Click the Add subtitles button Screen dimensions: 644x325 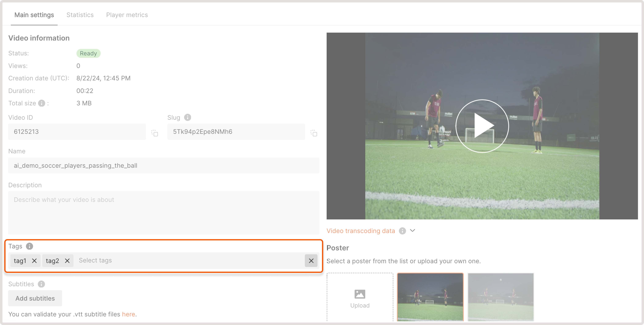tap(35, 298)
